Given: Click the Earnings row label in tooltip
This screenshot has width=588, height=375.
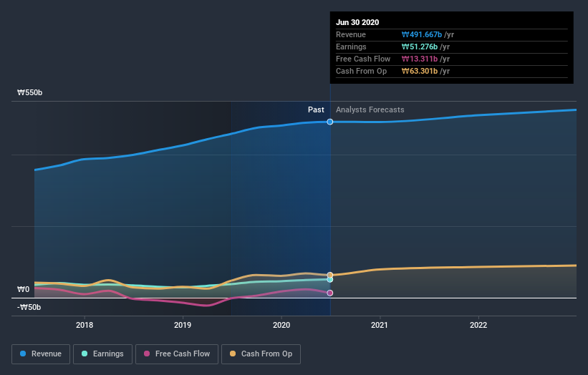Looking at the screenshot, I should click(x=351, y=47).
